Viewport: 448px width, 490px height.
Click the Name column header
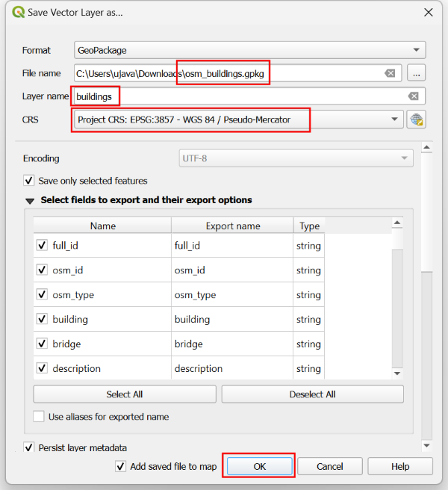[102, 226]
